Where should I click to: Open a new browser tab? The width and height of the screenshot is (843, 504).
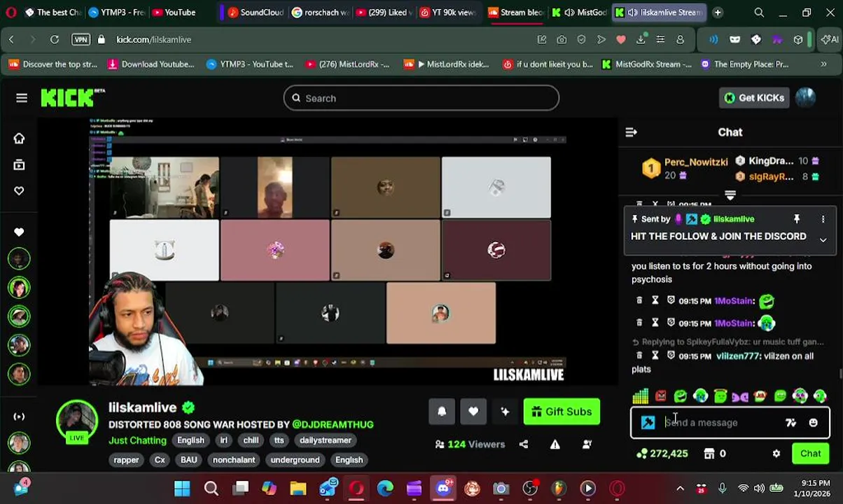(717, 12)
